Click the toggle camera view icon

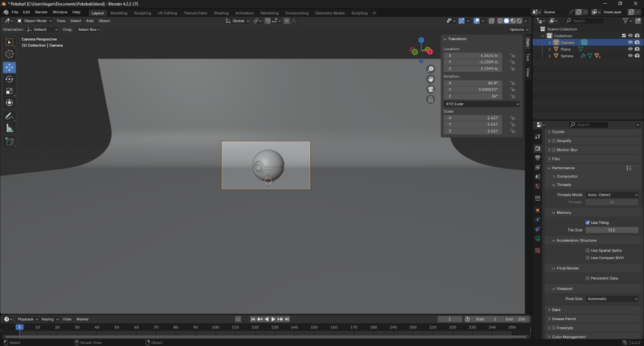click(431, 89)
